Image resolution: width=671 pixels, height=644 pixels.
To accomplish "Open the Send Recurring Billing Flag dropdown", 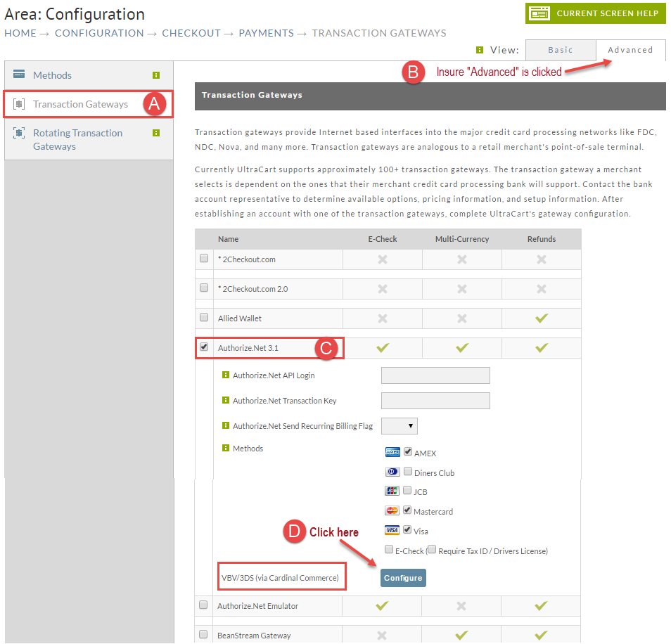I will coord(400,426).
